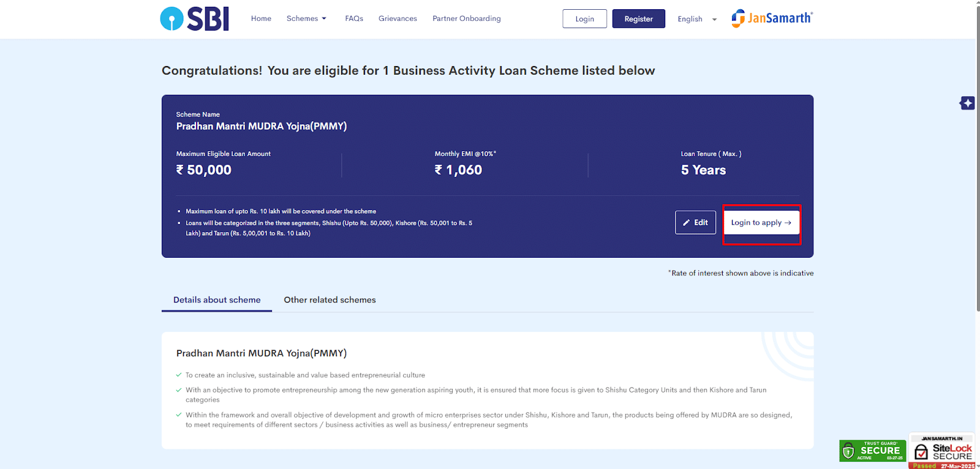The height and width of the screenshot is (469, 980).
Task: Click the scrollbar up arrow
Action: pyautogui.click(x=978, y=4)
